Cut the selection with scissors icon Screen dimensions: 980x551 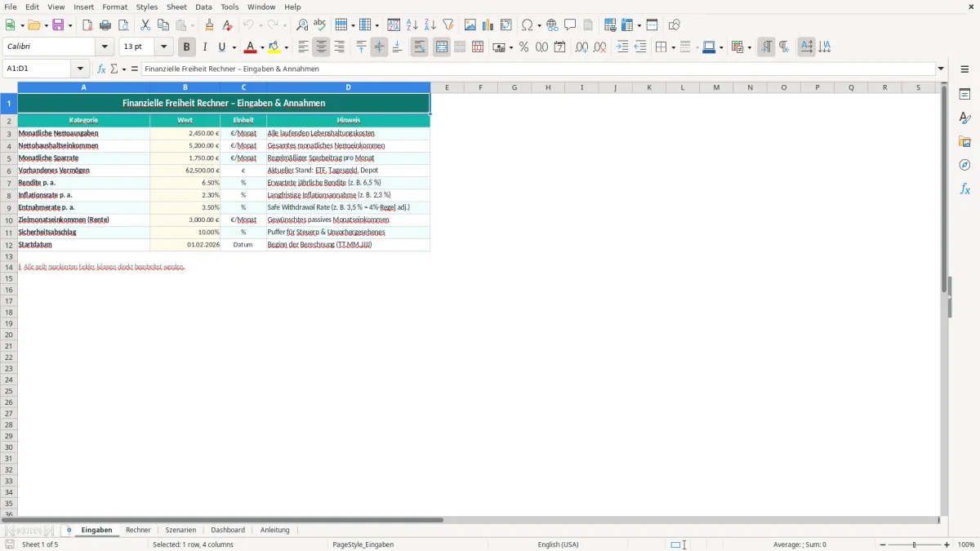pos(145,25)
